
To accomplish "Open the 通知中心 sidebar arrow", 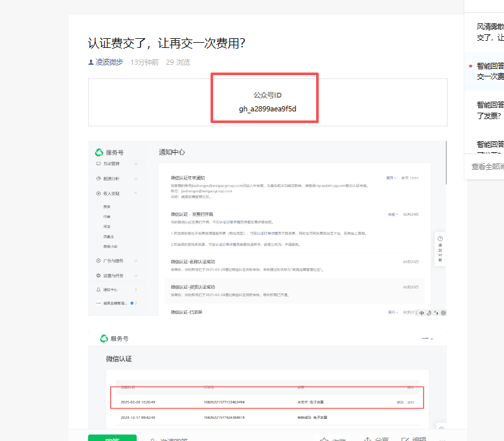I will pyautogui.click(x=136, y=289).
